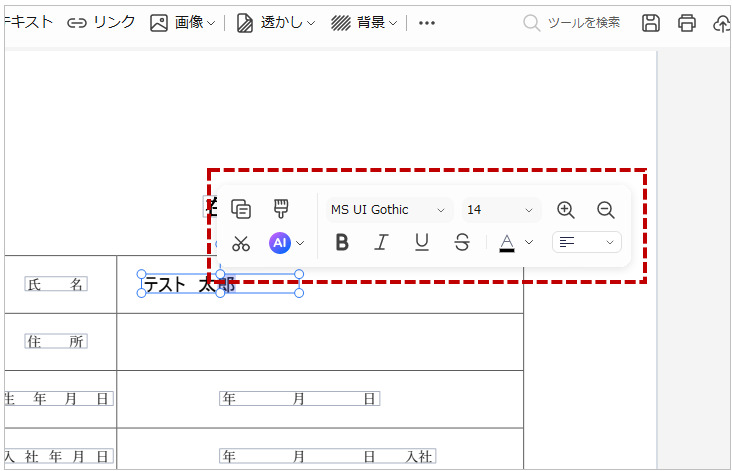Select the 氏名 label text block
This screenshot has width=732, height=471.
pos(56,284)
